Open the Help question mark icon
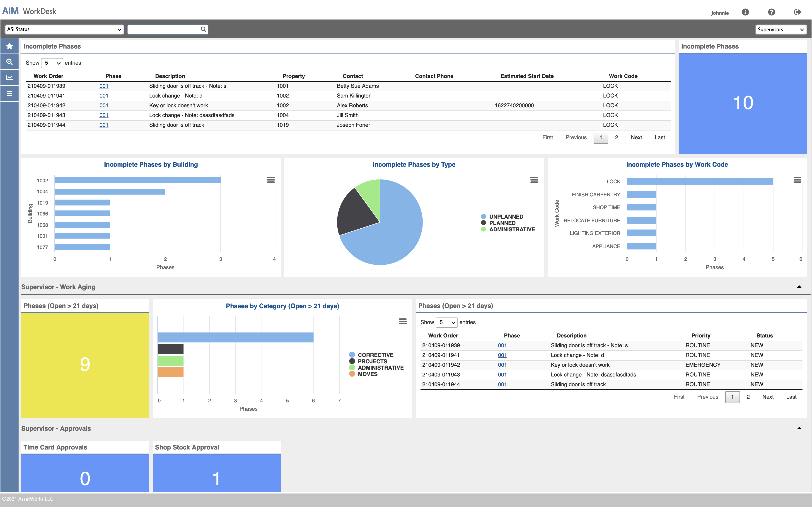 point(771,12)
